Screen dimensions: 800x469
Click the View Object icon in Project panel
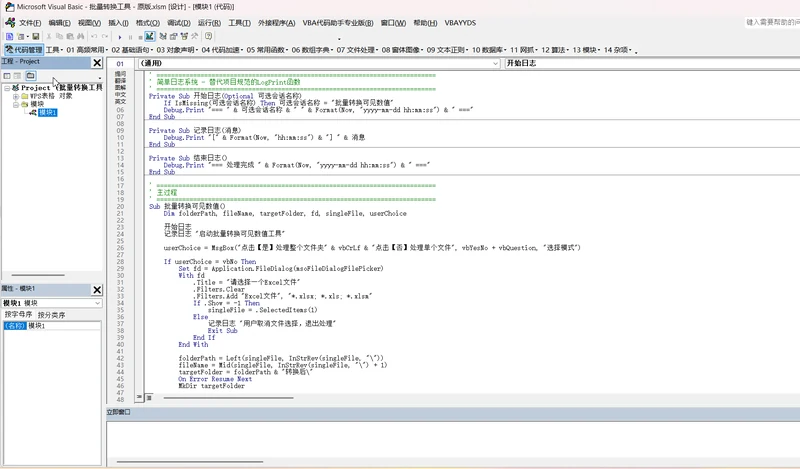[x=17, y=76]
